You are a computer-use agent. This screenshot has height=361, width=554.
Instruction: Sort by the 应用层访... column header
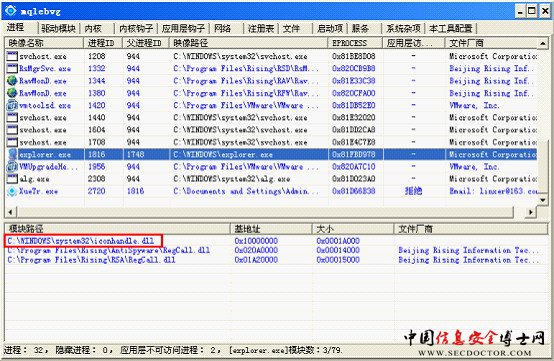tap(414, 43)
